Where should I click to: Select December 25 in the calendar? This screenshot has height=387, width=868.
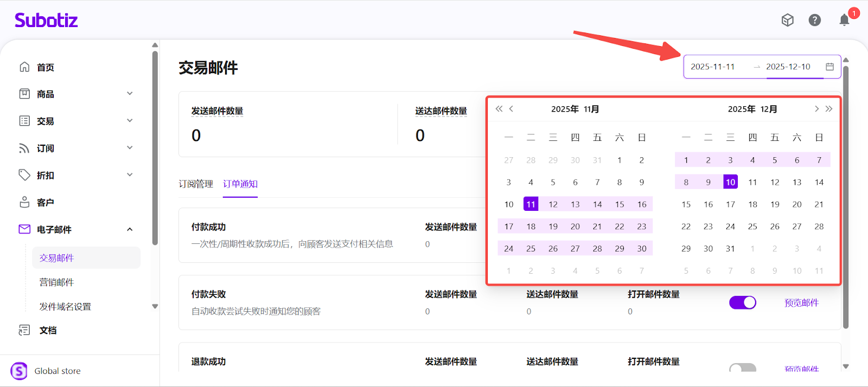[752, 227]
